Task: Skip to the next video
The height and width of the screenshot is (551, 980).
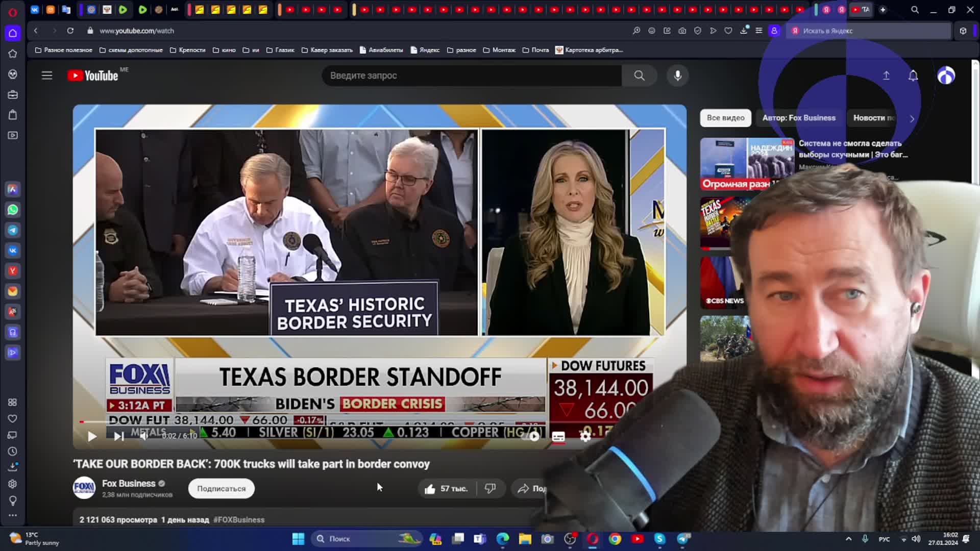Action: pyautogui.click(x=118, y=436)
